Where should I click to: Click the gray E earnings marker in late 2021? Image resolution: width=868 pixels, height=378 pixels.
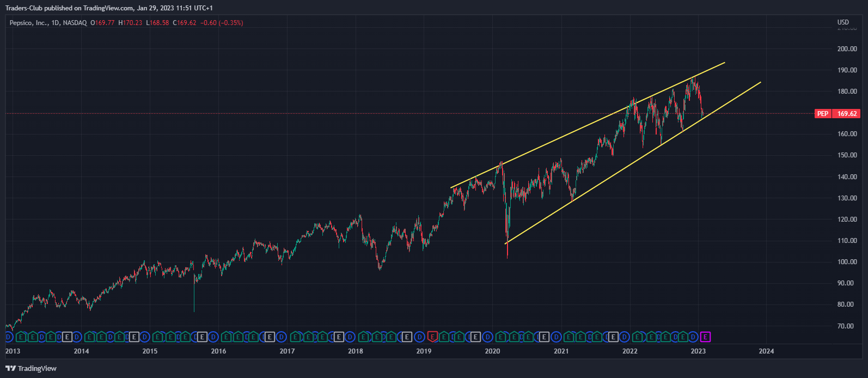tap(613, 337)
